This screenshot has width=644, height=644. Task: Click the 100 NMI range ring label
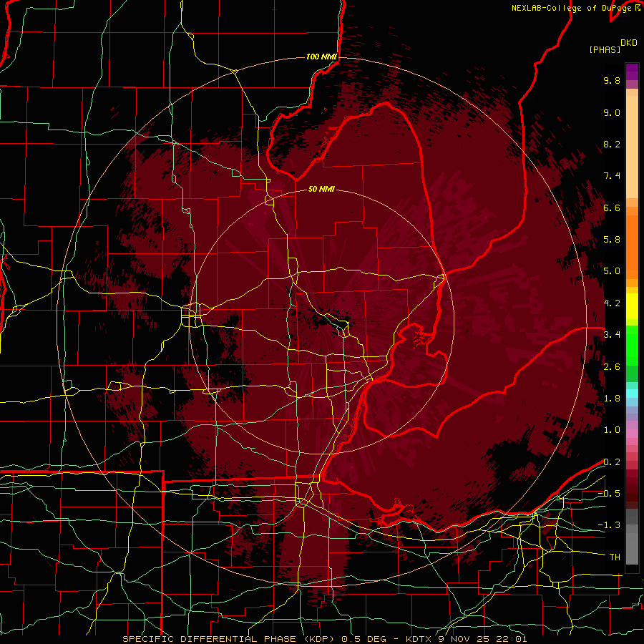tap(321, 57)
